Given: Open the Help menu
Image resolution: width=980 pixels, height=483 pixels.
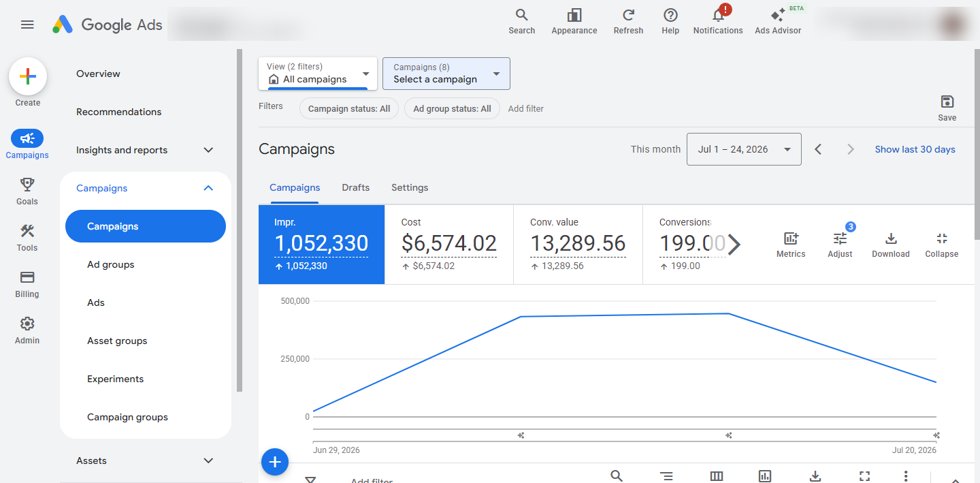Looking at the screenshot, I should pyautogui.click(x=670, y=21).
